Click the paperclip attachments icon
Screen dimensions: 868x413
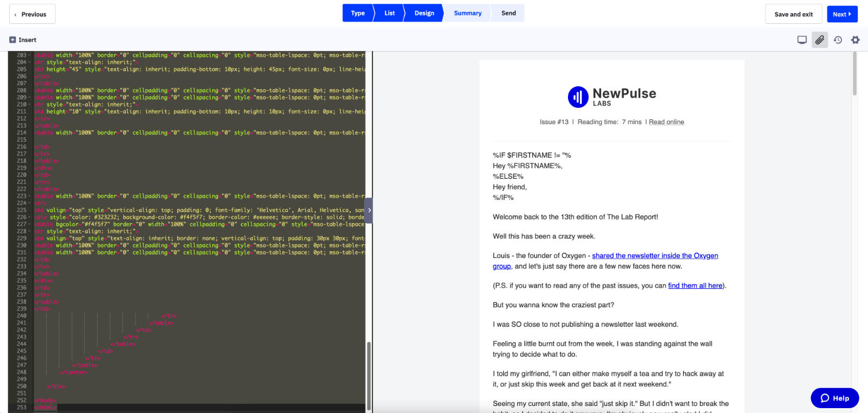(820, 40)
